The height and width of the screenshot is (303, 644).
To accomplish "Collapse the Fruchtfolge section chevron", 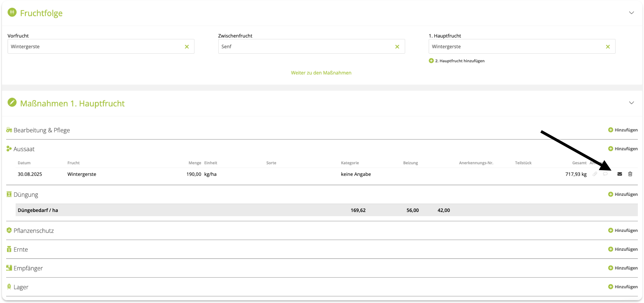I will (631, 13).
